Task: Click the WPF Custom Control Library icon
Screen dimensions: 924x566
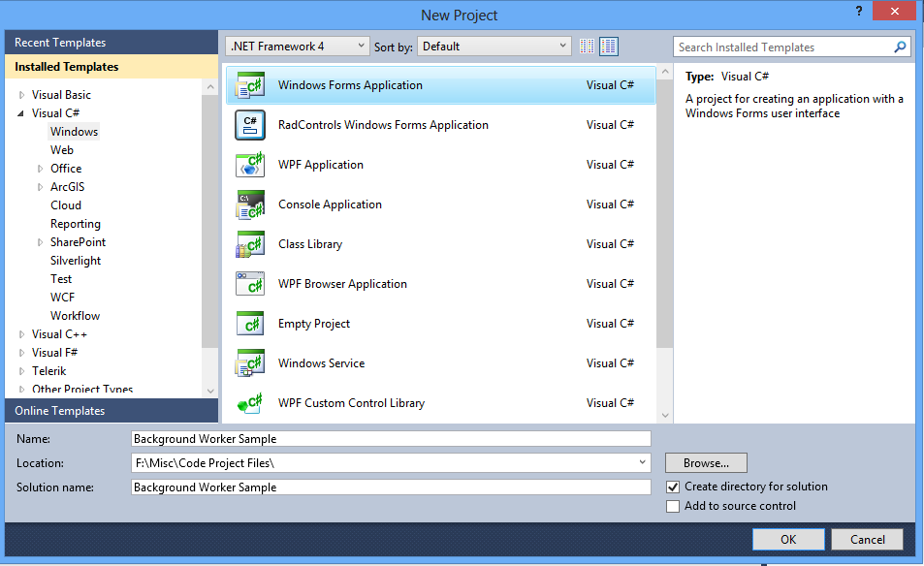Action: coord(250,403)
